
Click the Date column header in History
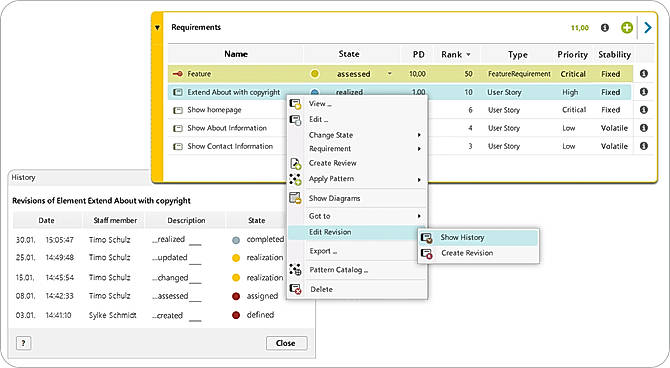(47, 221)
